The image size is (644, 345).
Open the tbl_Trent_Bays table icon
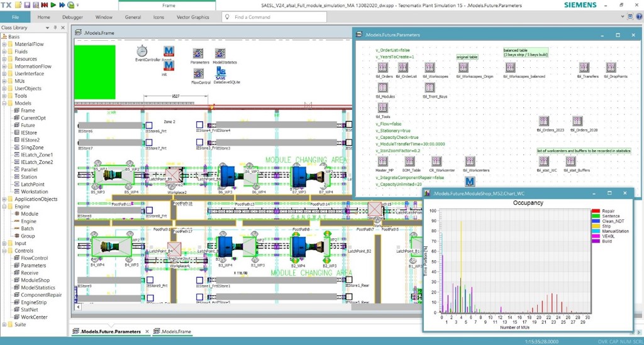430,87
